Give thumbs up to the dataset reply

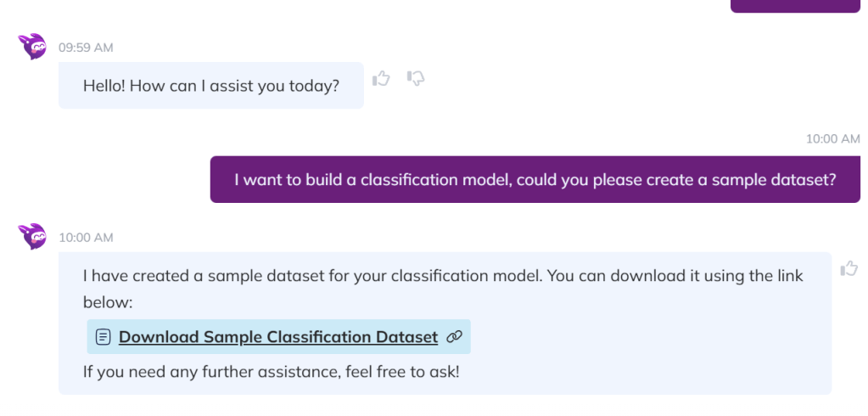point(848,268)
